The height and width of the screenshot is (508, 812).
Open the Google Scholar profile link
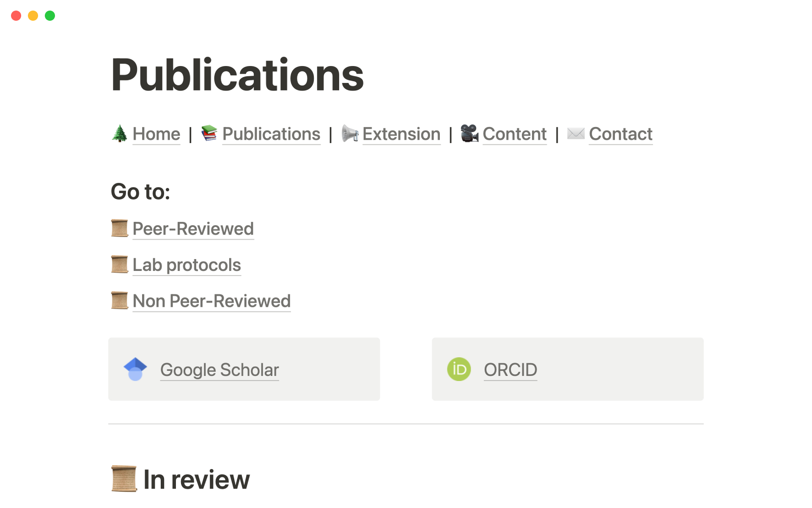(x=219, y=370)
